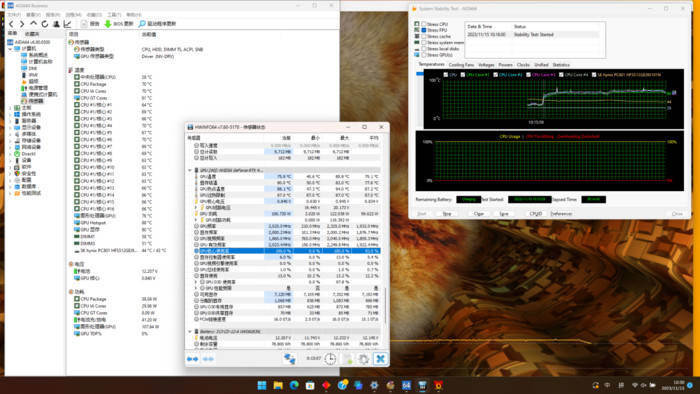The height and width of the screenshot is (394, 700).
Task: Click the AIDA64 refresh icon
Action: (x=45, y=24)
